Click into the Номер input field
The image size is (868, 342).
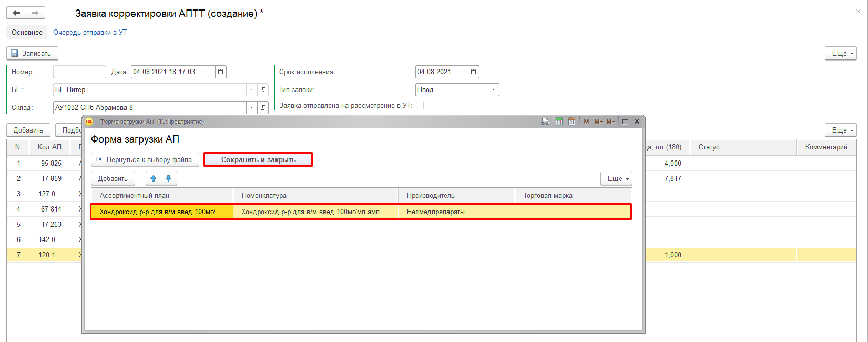79,72
